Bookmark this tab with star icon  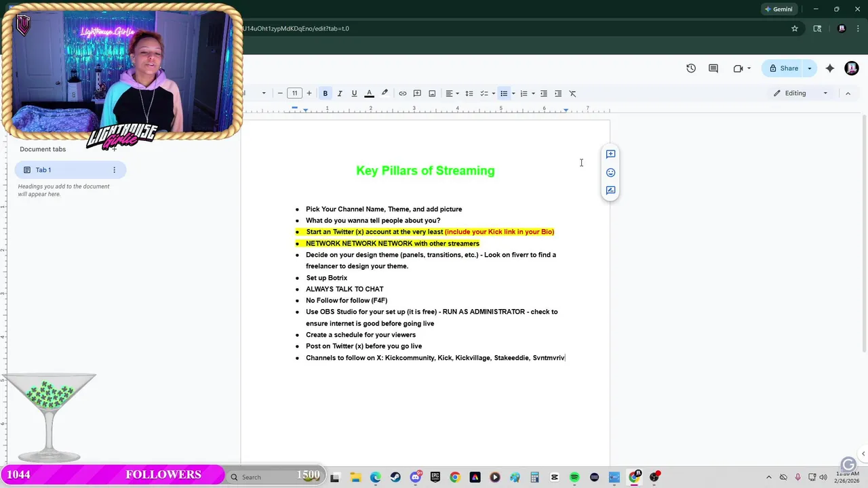coord(795,28)
